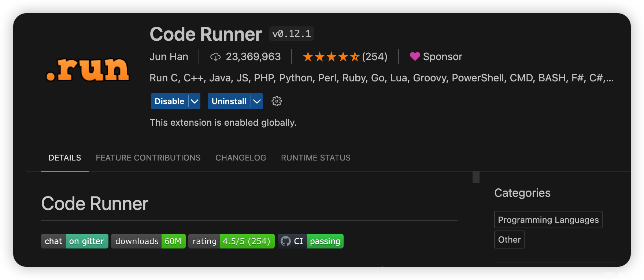Click the Disable button
The image size is (644, 280).
(169, 101)
